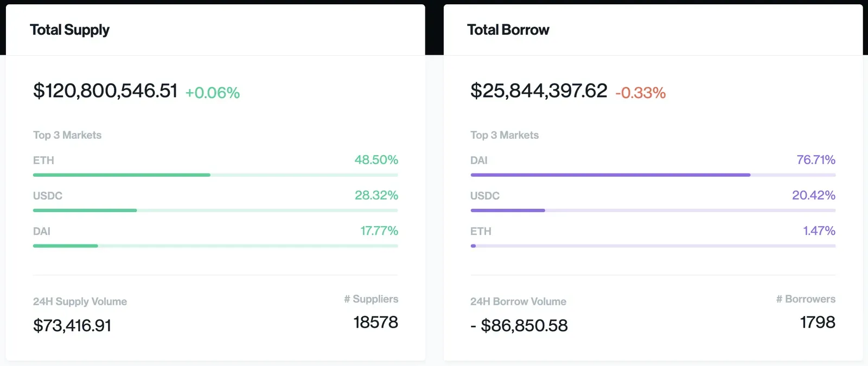Click the Total Borrow card heading
This screenshot has height=366, width=868.
[508, 30]
